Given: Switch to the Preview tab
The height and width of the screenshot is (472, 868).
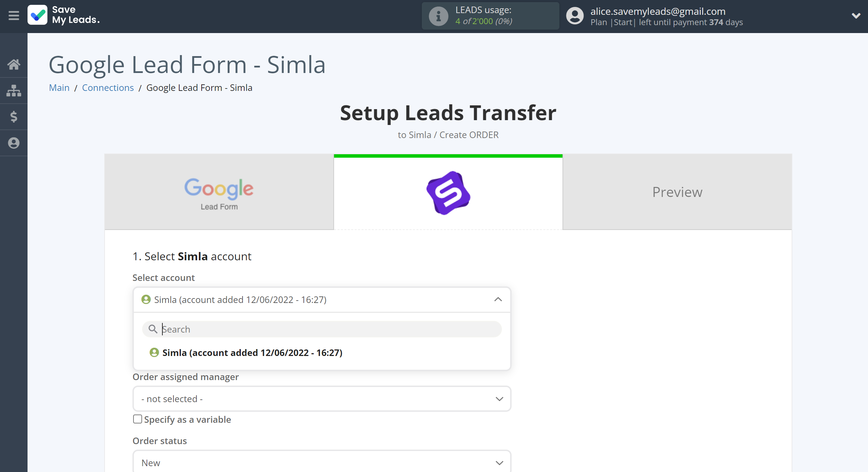Looking at the screenshot, I should coord(677,191).
